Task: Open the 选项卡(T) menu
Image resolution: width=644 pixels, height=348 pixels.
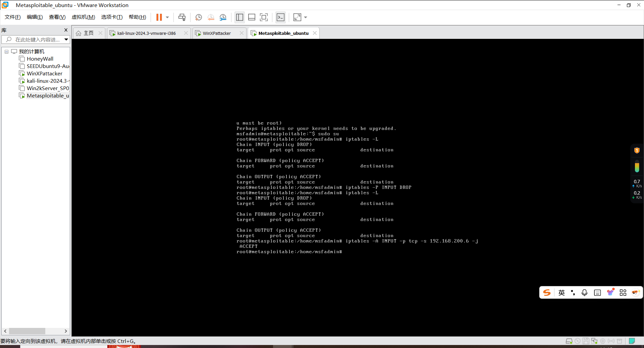Action: click(x=112, y=17)
